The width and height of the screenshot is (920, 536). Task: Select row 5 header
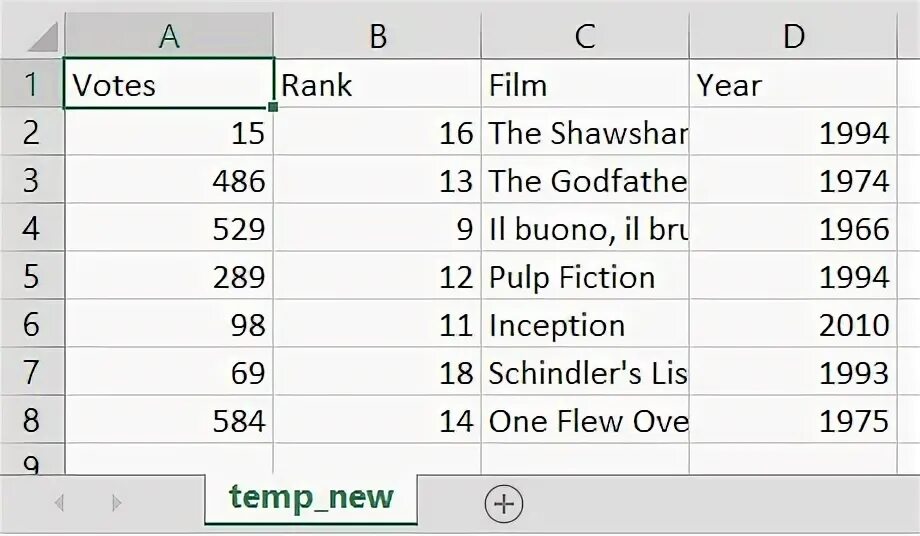pos(31,277)
